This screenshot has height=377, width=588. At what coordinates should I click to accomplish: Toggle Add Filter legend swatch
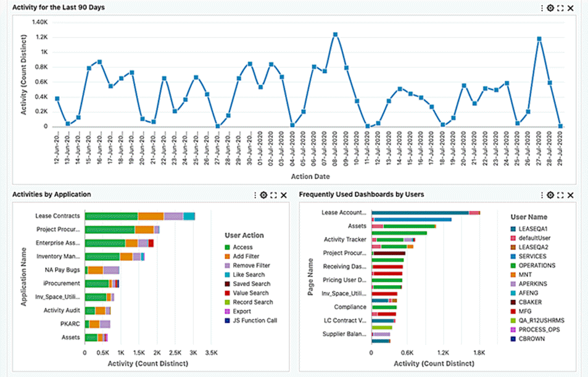tap(227, 256)
